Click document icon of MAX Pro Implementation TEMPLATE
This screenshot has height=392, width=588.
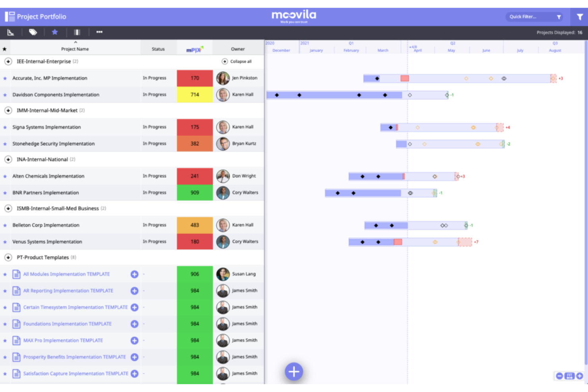(x=16, y=340)
